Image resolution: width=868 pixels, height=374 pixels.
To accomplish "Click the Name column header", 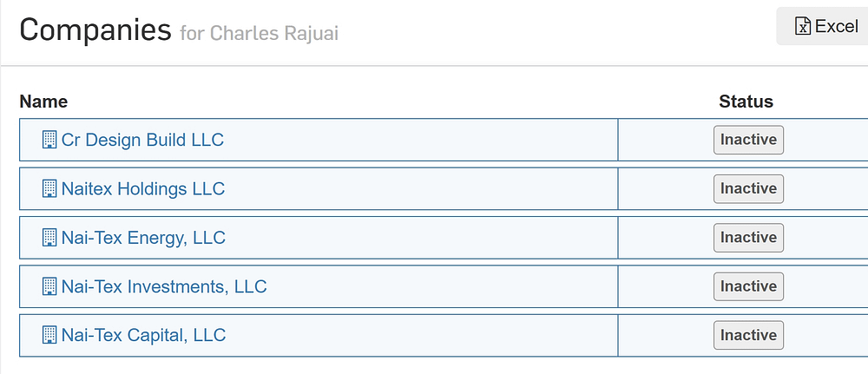I will tap(43, 102).
